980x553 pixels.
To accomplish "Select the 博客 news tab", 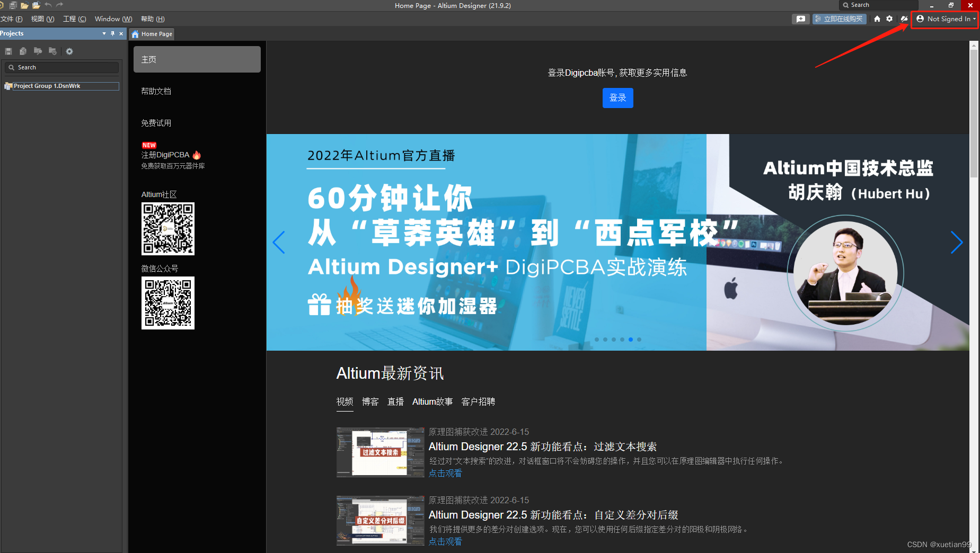I will click(x=370, y=402).
